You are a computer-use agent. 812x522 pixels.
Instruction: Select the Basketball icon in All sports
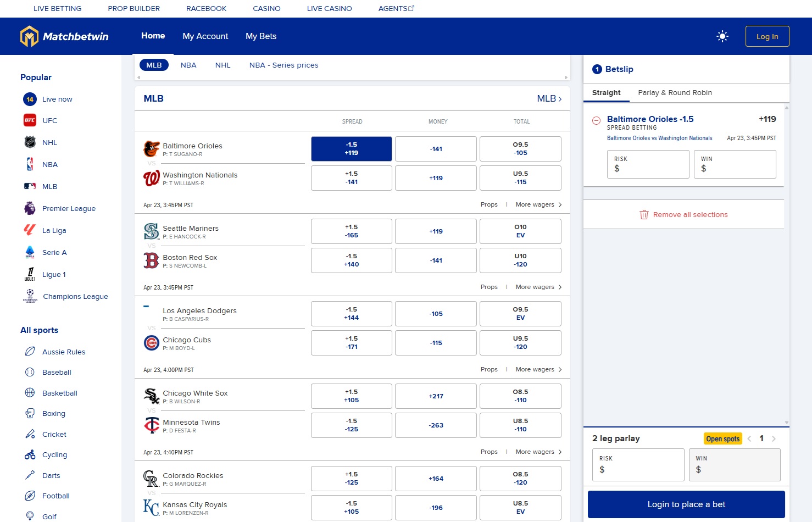pos(30,393)
